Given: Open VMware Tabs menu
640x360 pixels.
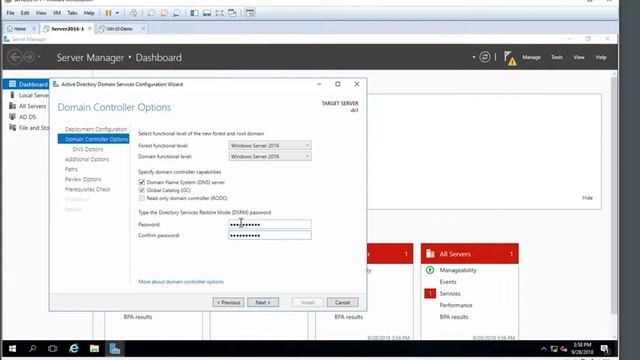Looking at the screenshot, I should (72, 13).
